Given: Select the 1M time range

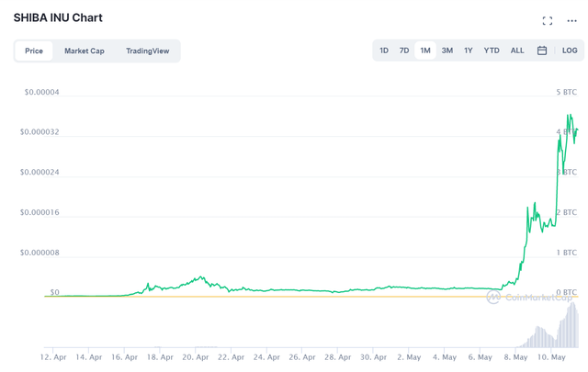Looking at the screenshot, I should pyautogui.click(x=424, y=51).
